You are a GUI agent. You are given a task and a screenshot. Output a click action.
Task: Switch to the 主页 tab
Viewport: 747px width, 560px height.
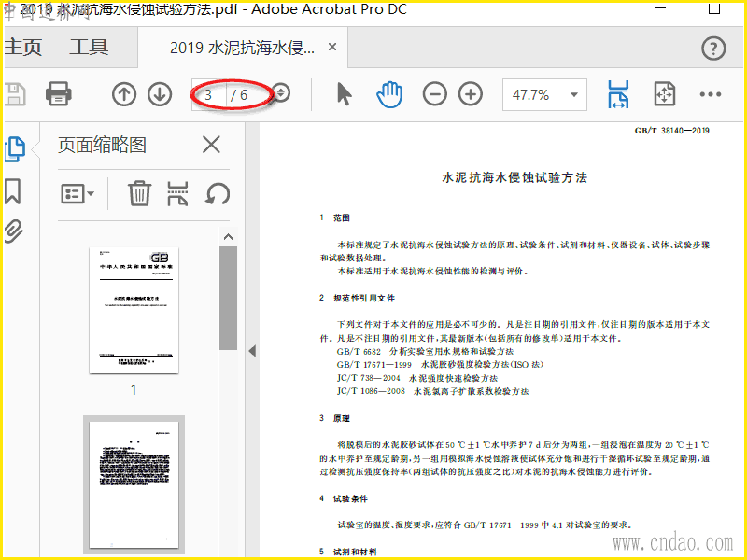(x=23, y=48)
